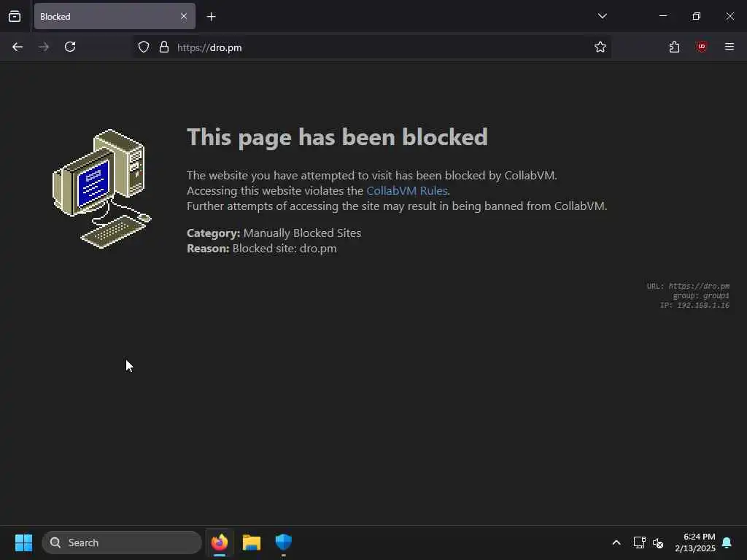Click the This page has been blocked heading
Screen dimensions: 747x560
point(337,138)
